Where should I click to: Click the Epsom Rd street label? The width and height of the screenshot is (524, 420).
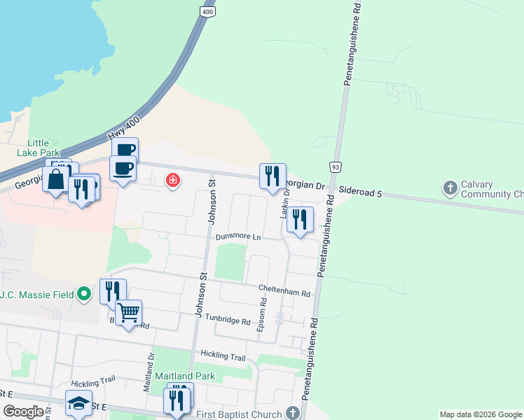[262, 315]
